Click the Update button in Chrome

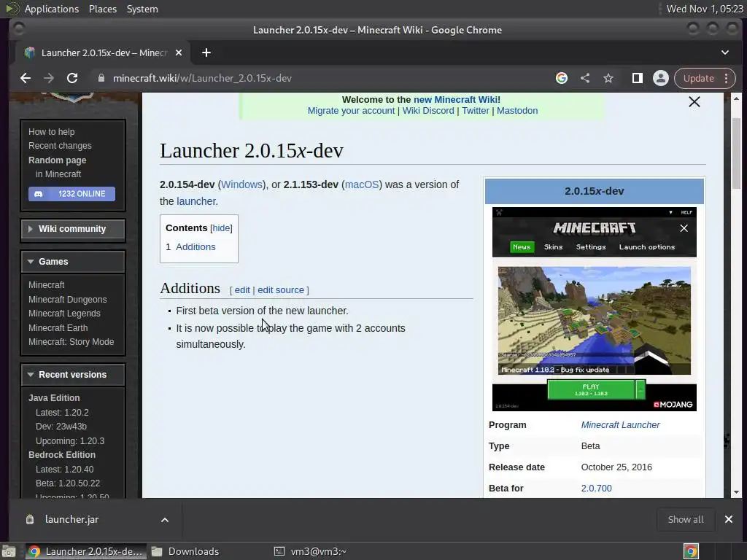point(698,78)
